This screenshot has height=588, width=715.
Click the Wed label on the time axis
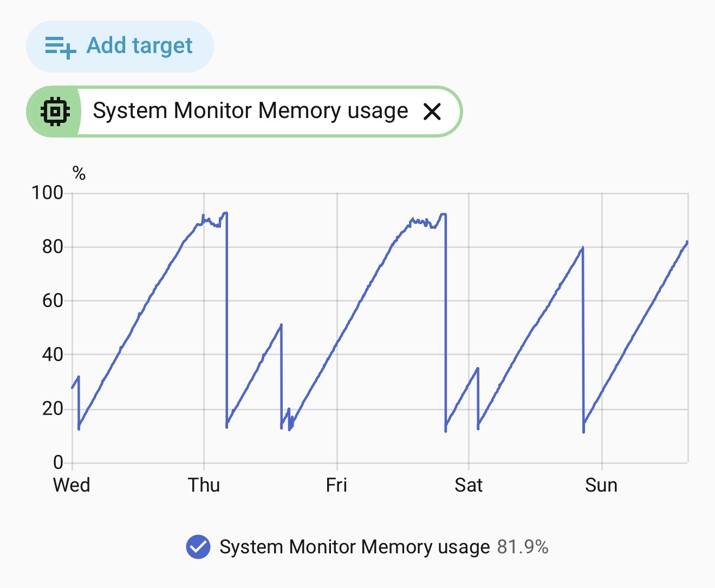click(71, 485)
